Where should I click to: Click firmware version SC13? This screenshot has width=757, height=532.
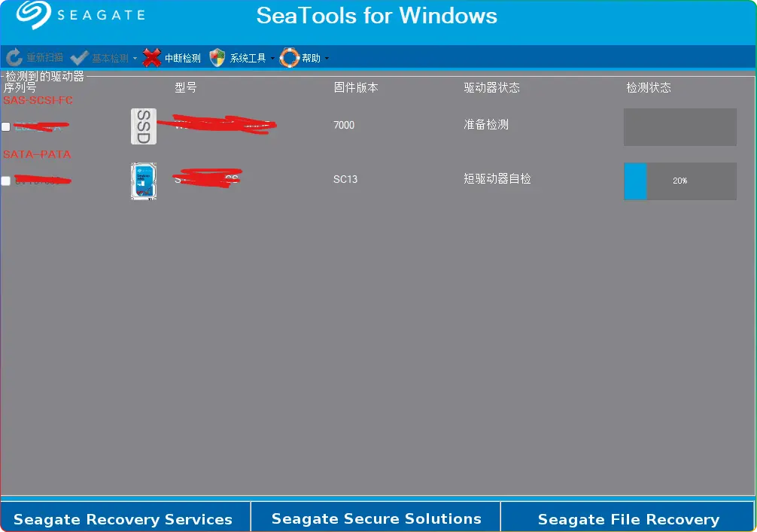(345, 179)
